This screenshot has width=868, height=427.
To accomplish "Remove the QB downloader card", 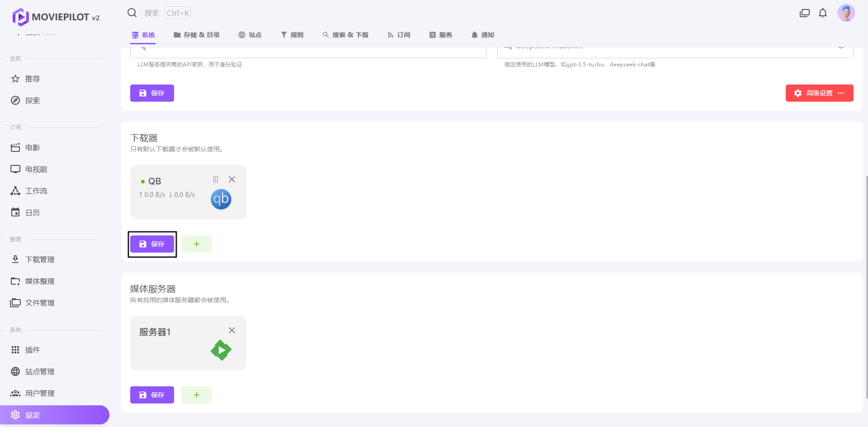I will (232, 179).
